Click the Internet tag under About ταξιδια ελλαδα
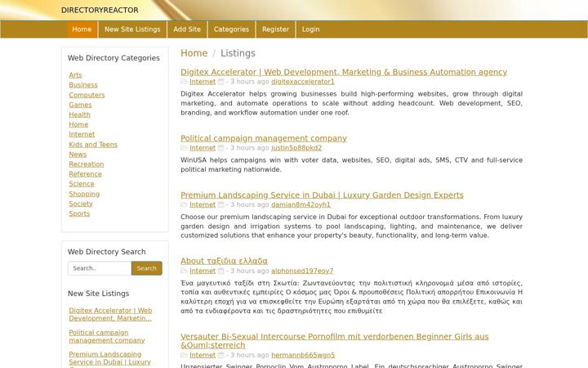Screen dimensions: 588x368 (203, 271)
